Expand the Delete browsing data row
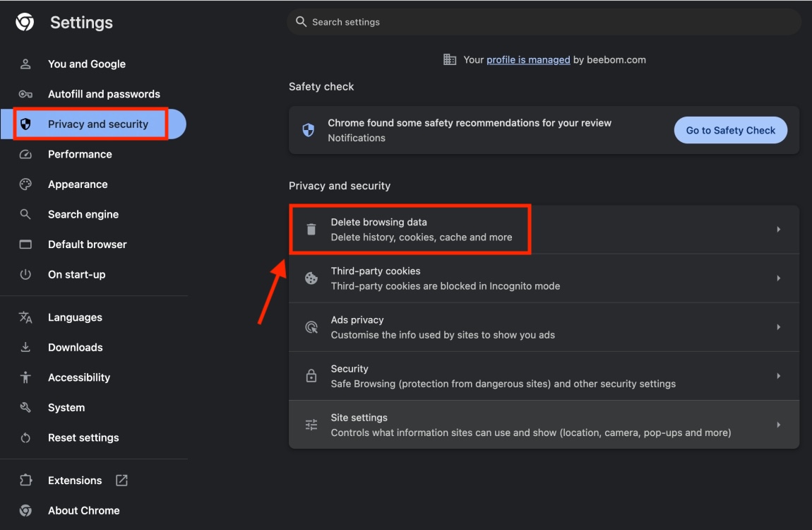The image size is (812, 530). (779, 228)
